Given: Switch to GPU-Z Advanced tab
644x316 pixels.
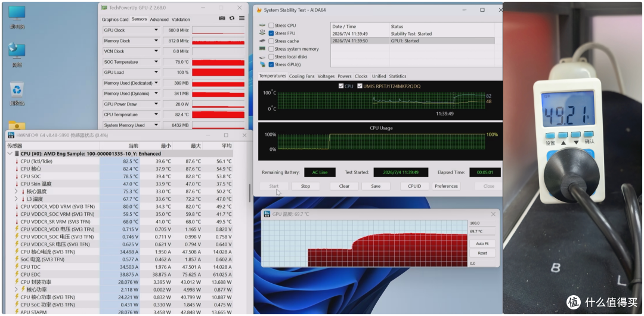Looking at the screenshot, I should pos(159,19).
